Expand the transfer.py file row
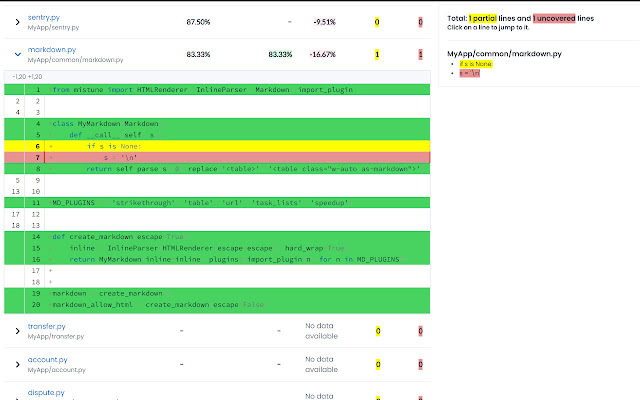This screenshot has height=400, width=640. (x=17, y=331)
